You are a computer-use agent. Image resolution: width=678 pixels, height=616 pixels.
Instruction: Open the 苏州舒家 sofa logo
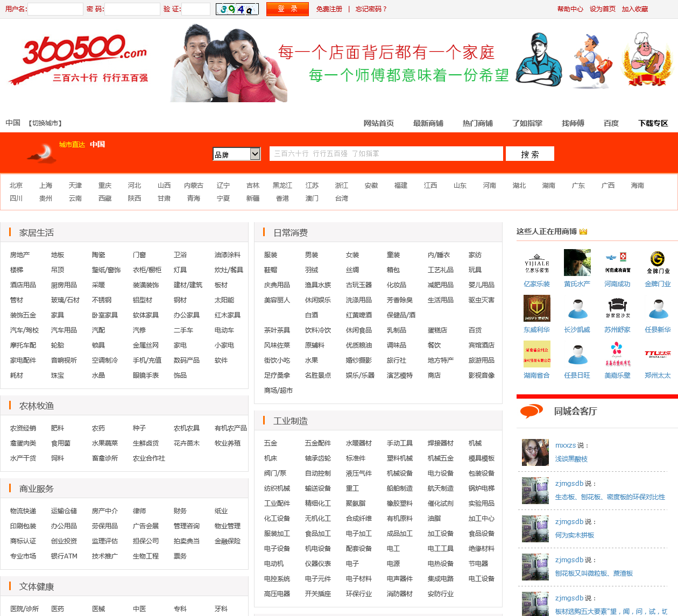point(617,308)
